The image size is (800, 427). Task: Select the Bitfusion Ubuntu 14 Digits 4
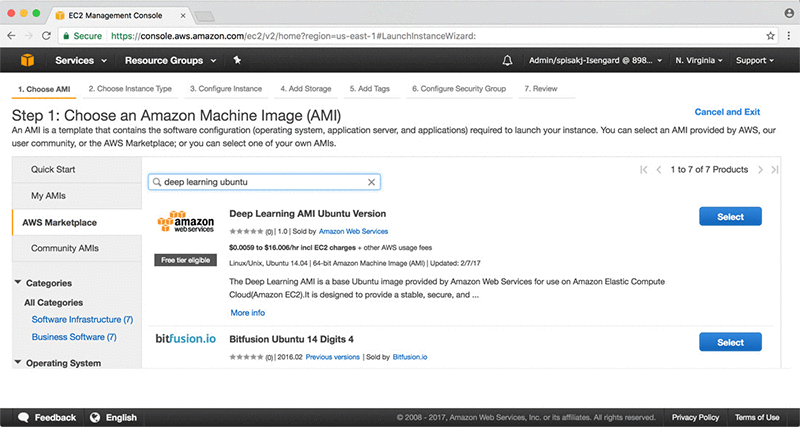point(730,342)
